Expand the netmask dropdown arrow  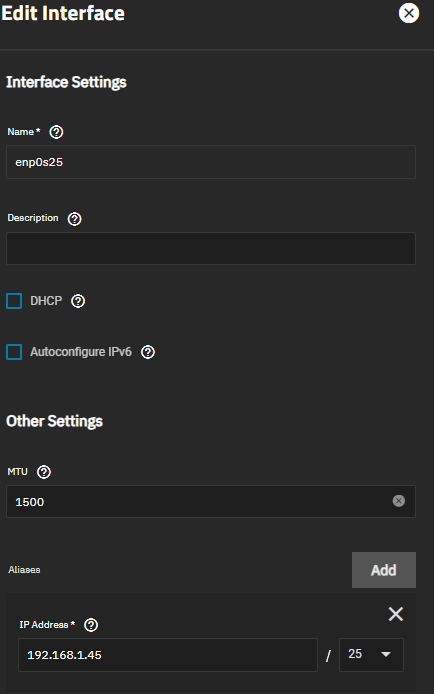pyautogui.click(x=386, y=654)
